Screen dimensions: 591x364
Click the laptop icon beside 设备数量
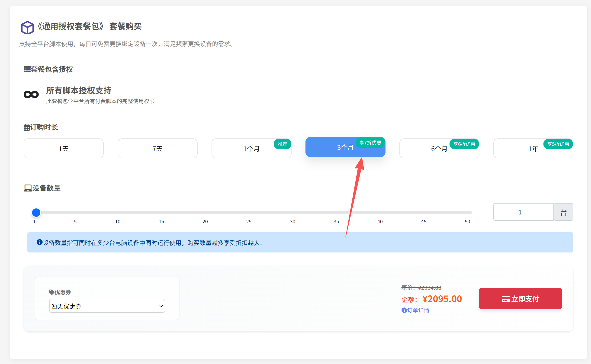pyautogui.click(x=28, y=188)
